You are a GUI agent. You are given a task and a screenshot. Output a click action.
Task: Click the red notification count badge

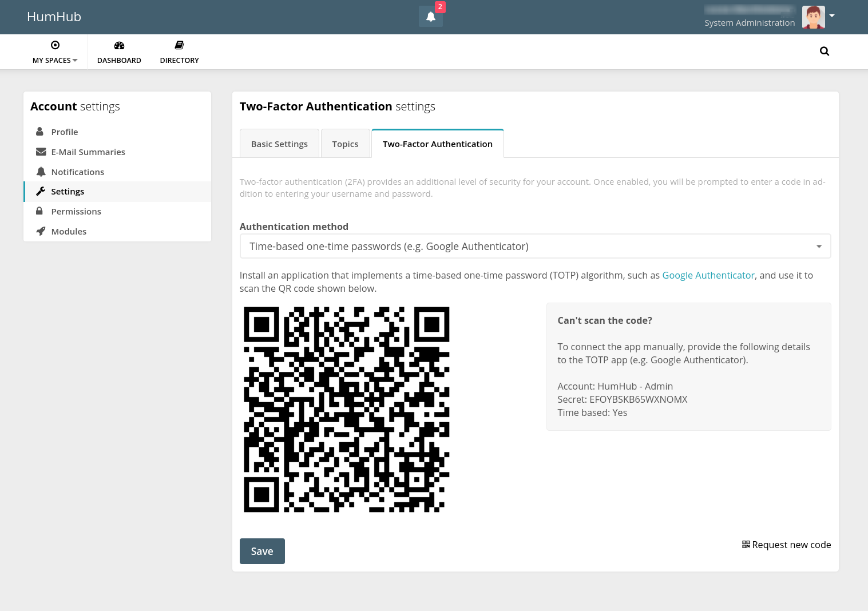pos(440,7)
